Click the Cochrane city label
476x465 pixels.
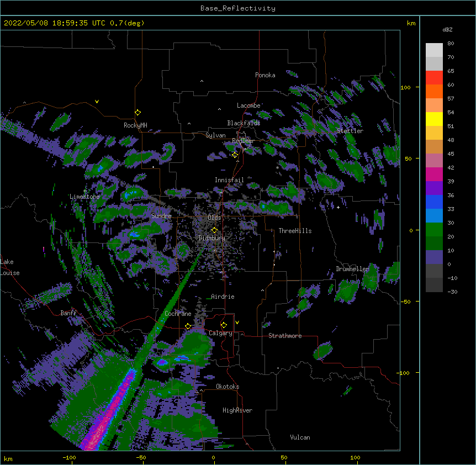(178, 314)
